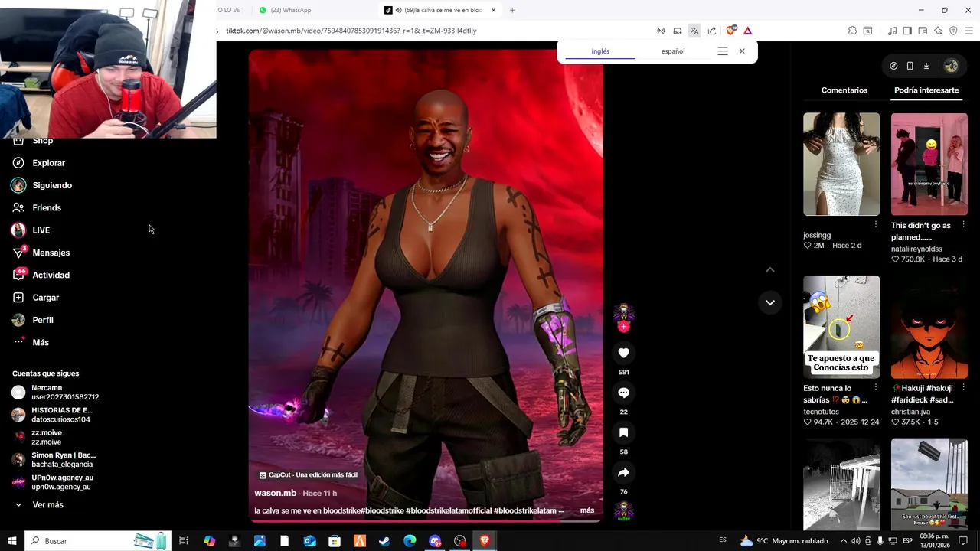Open Simon Ryan bachata_elegancia account
The height and width of the screenshot is (551, 980).
pos(54,460)
